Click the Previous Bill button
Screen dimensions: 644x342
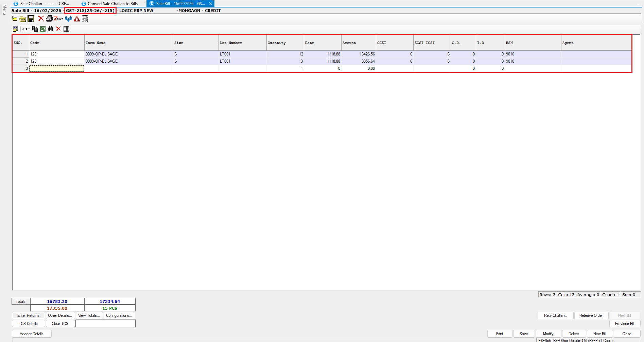[x=624, y=324]
